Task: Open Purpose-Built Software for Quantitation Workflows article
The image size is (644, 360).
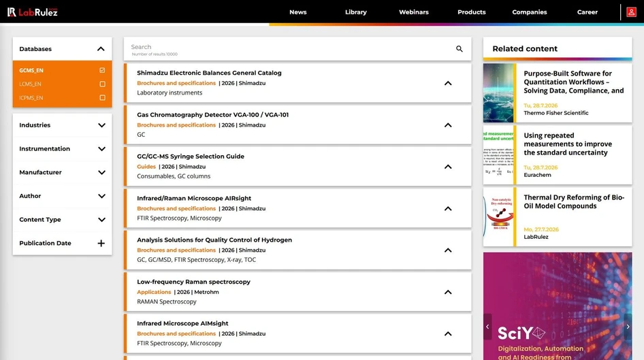Action: [x=574, y=82]
